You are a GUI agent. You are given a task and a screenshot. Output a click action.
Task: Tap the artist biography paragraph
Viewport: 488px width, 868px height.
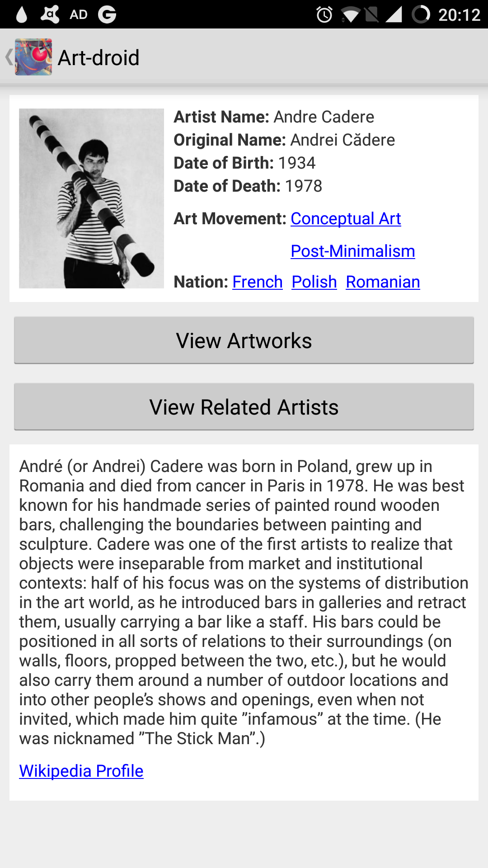[x=243, y=602]
